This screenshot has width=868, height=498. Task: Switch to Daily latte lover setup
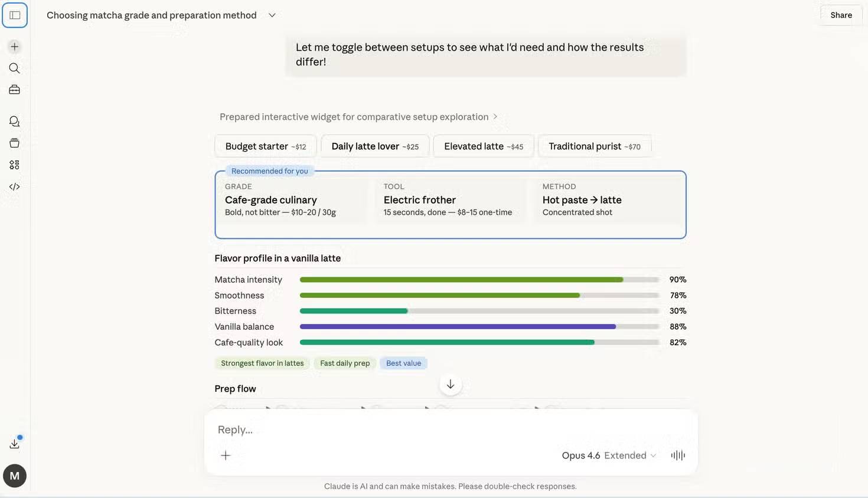(x=375, y=146)
